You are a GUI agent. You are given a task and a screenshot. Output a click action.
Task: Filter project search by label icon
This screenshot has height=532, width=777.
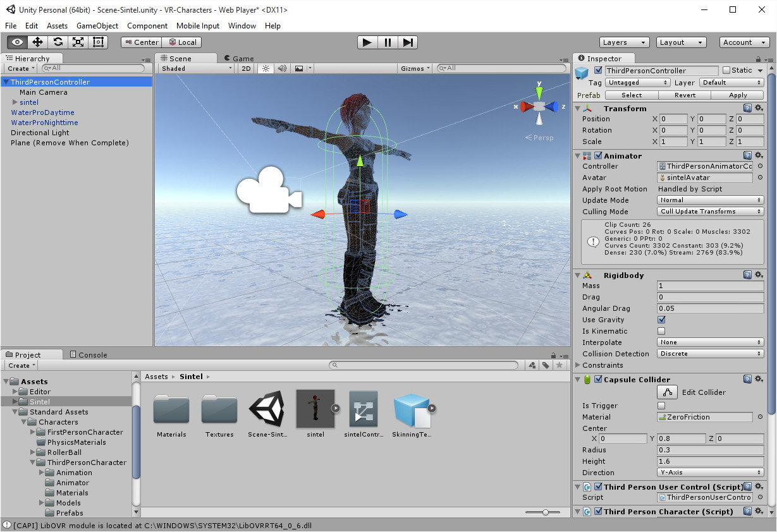point(546,365)
